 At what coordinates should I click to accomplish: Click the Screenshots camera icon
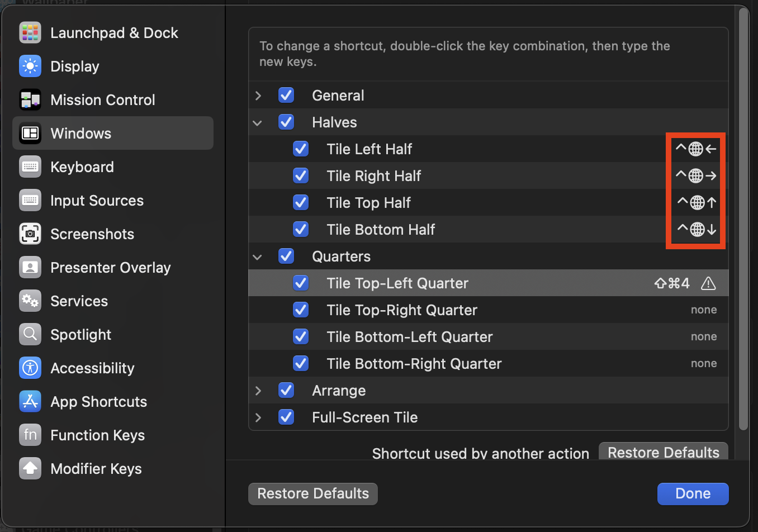click(x=30, y=234)
